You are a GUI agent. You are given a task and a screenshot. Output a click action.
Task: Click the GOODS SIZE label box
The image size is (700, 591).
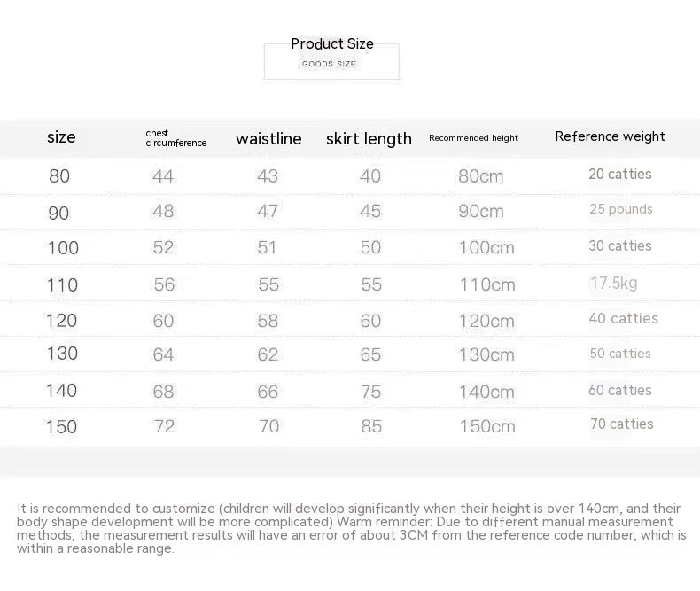(x=331, y=64)
